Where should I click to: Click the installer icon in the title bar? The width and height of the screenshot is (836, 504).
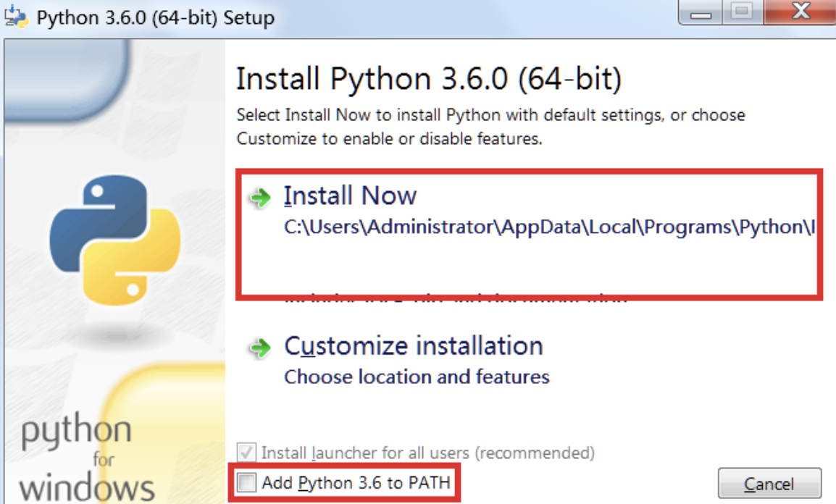16,17
